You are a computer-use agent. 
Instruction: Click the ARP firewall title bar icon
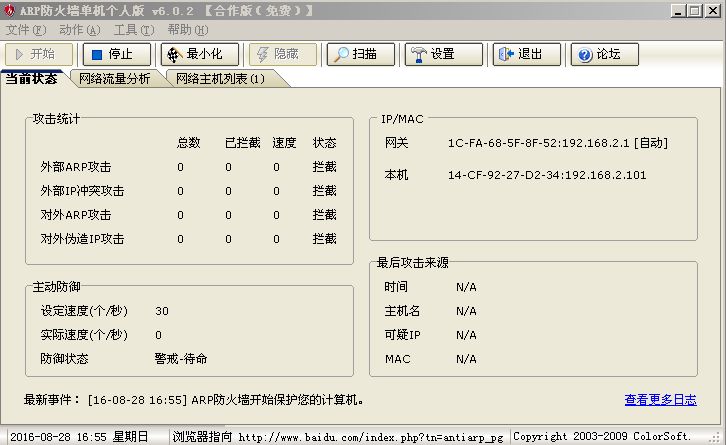click(10, 10)
